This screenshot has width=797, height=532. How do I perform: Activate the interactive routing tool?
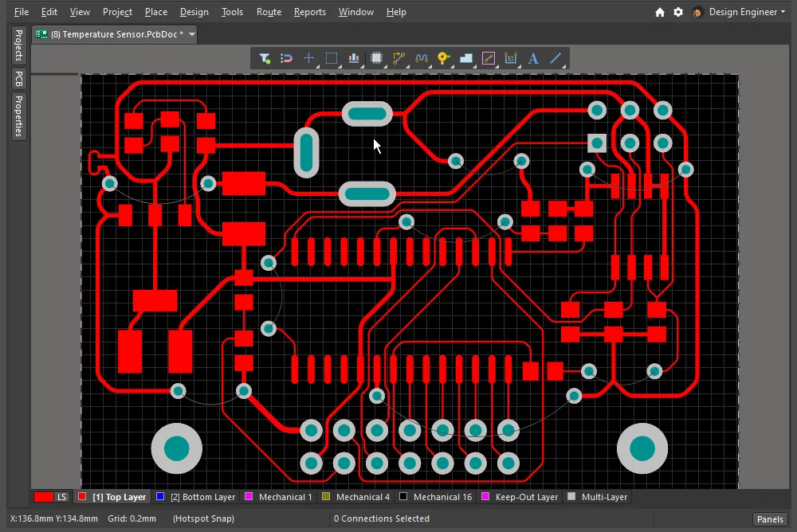[x=399, y=58]
